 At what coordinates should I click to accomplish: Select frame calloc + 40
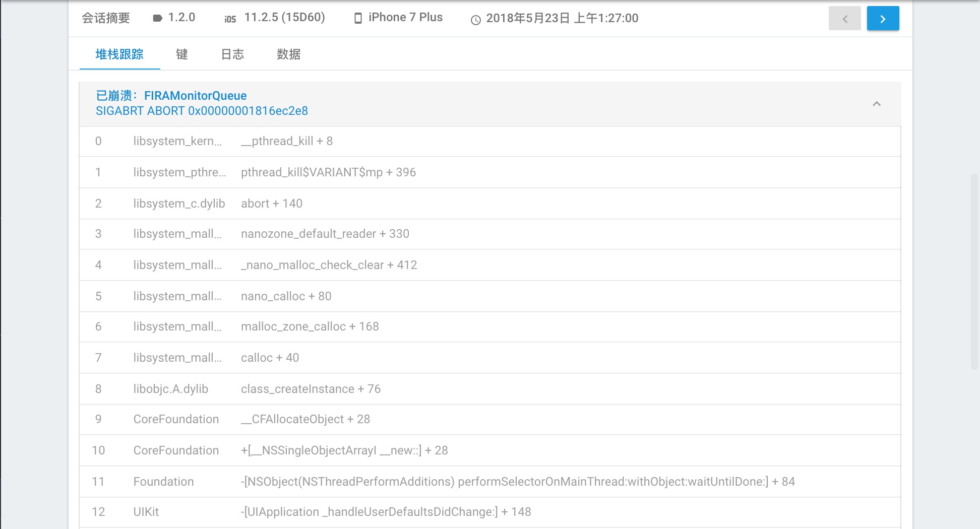(x=490, y=358)
